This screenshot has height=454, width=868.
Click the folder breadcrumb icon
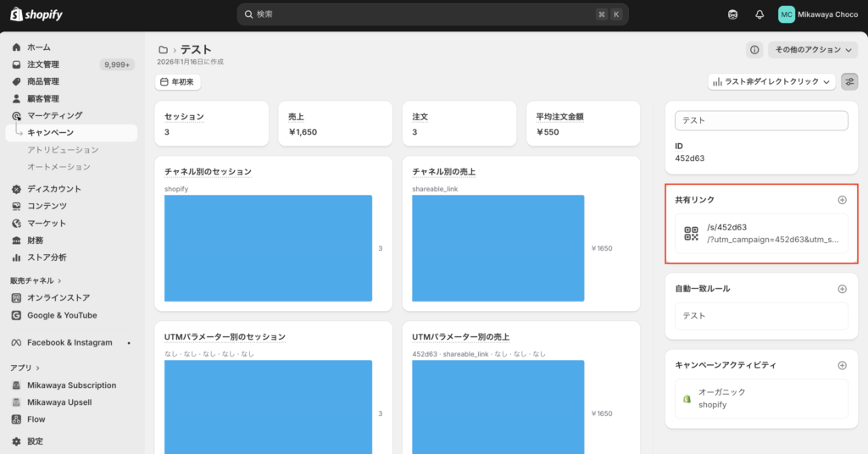163,50
